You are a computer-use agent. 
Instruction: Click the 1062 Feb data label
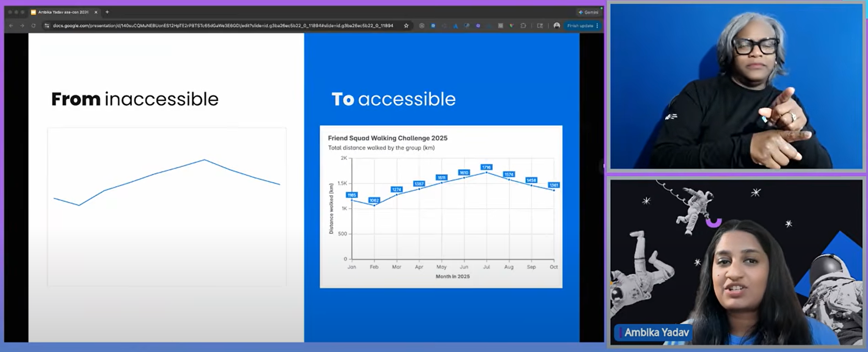(374, 200)
